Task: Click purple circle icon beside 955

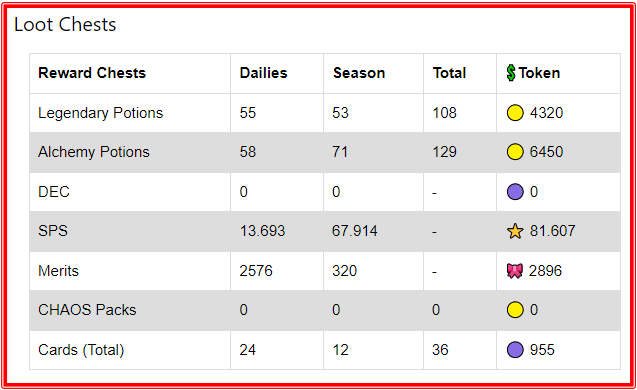Action: pyautogui.click(x=515, y=350)
